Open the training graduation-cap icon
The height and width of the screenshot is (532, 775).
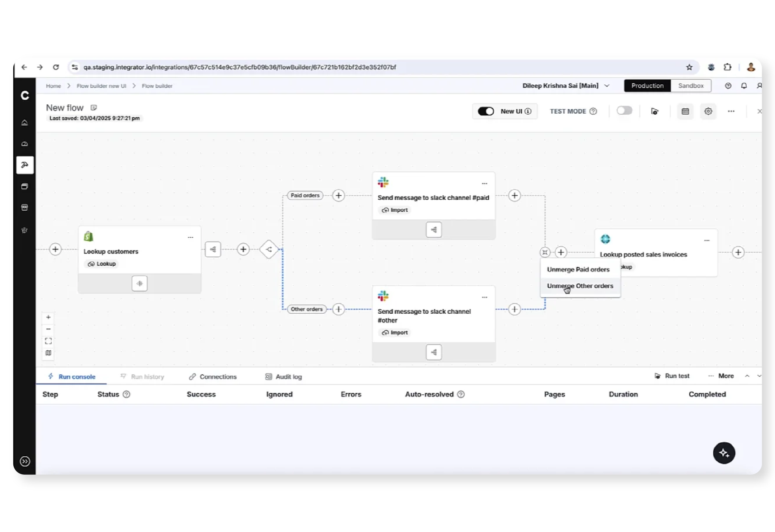pyautogui.click(x=25, y=230)
